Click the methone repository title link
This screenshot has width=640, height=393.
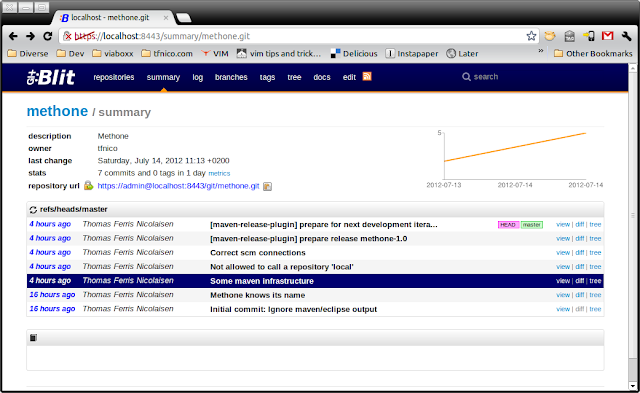57,111
